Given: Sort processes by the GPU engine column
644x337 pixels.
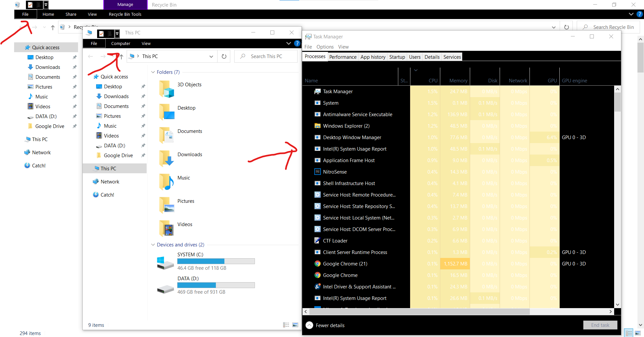Looking at the screenshot, I should coord(587,77).
